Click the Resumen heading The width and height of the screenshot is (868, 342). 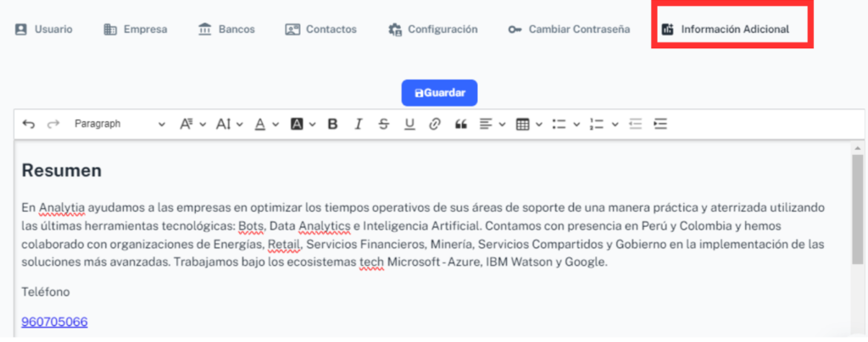[61, 171]
